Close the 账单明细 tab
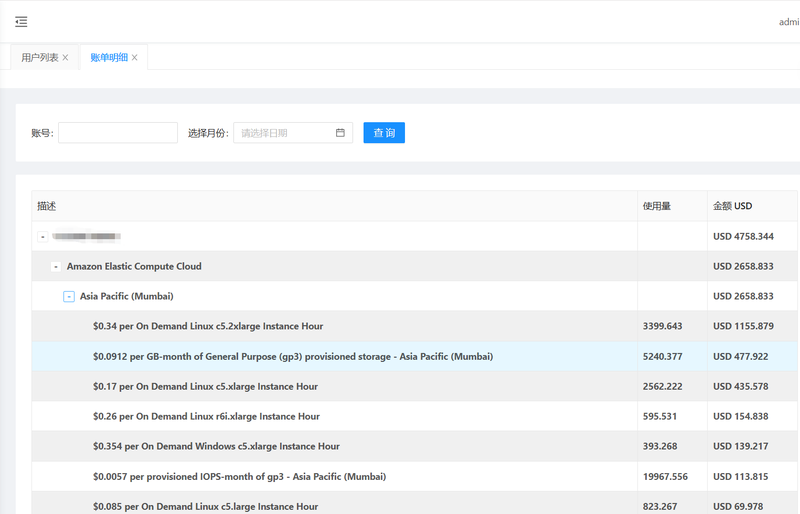This screenshot has width=800, height=514. [134, 58]
